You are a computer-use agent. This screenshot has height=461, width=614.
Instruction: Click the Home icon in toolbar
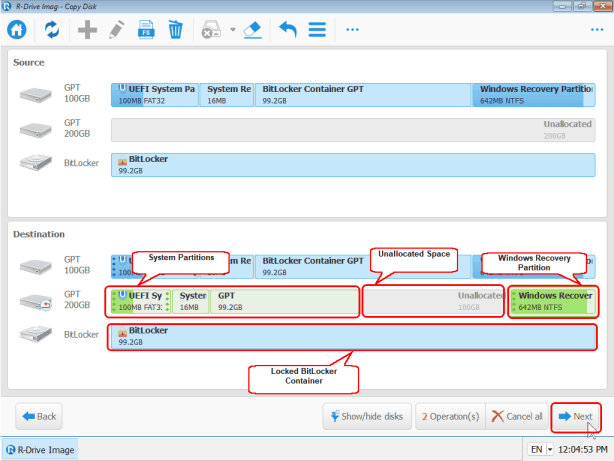[17, 29]
